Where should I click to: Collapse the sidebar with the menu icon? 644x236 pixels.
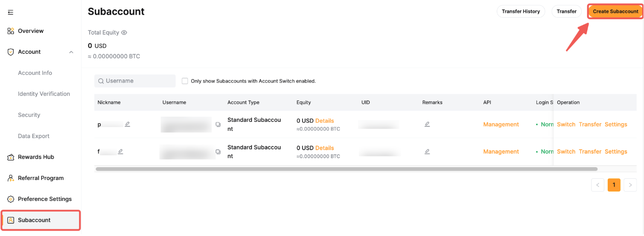(11, 12)
